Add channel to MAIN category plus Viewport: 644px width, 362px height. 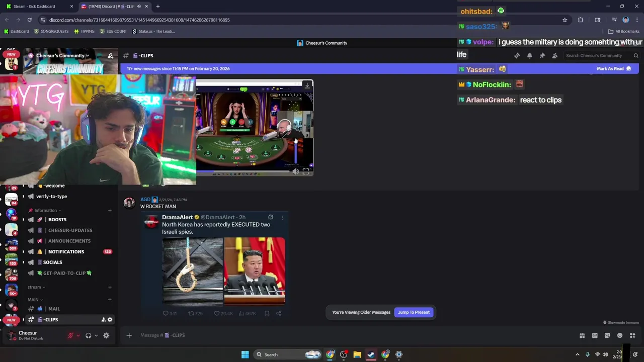click(x=110, y=300)
